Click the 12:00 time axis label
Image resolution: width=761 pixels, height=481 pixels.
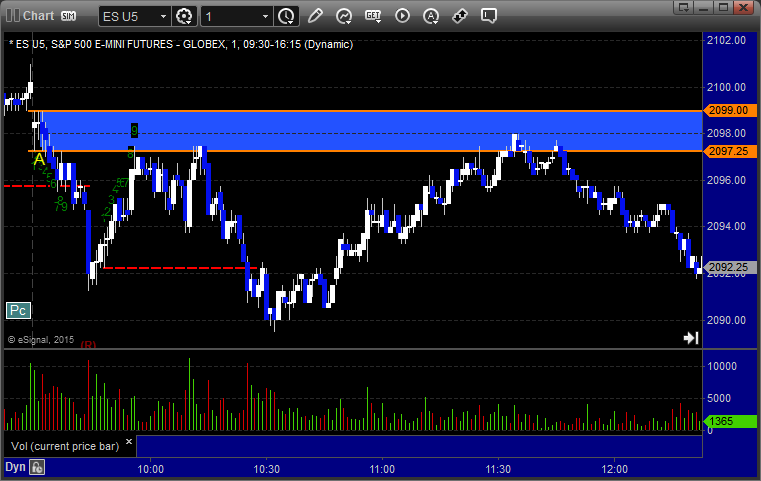[614, 469]
